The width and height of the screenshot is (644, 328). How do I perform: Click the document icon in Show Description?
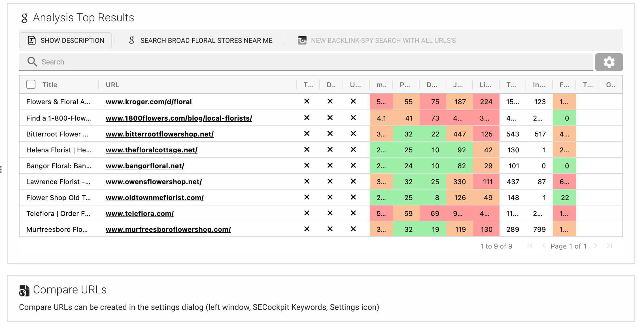[31, 40]
